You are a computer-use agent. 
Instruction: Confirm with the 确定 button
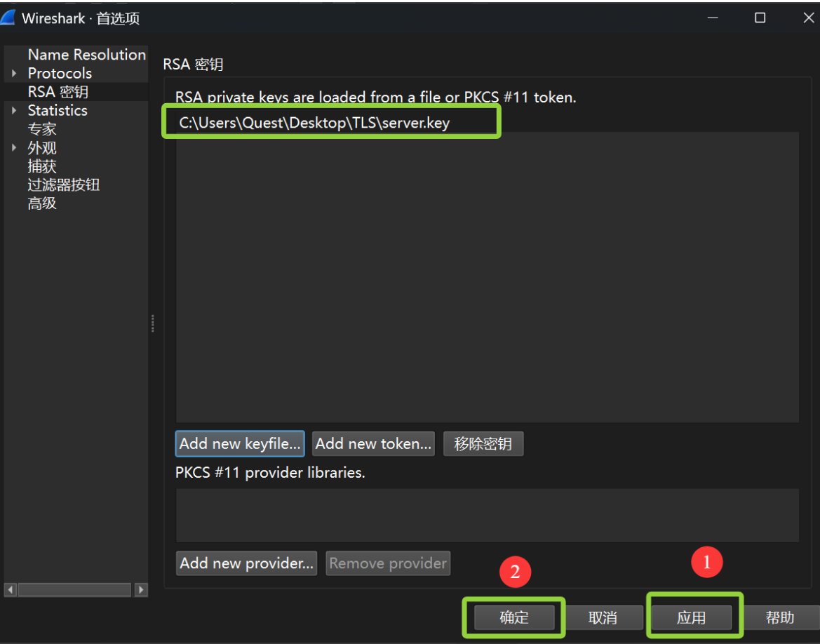[x=514, y=618]
